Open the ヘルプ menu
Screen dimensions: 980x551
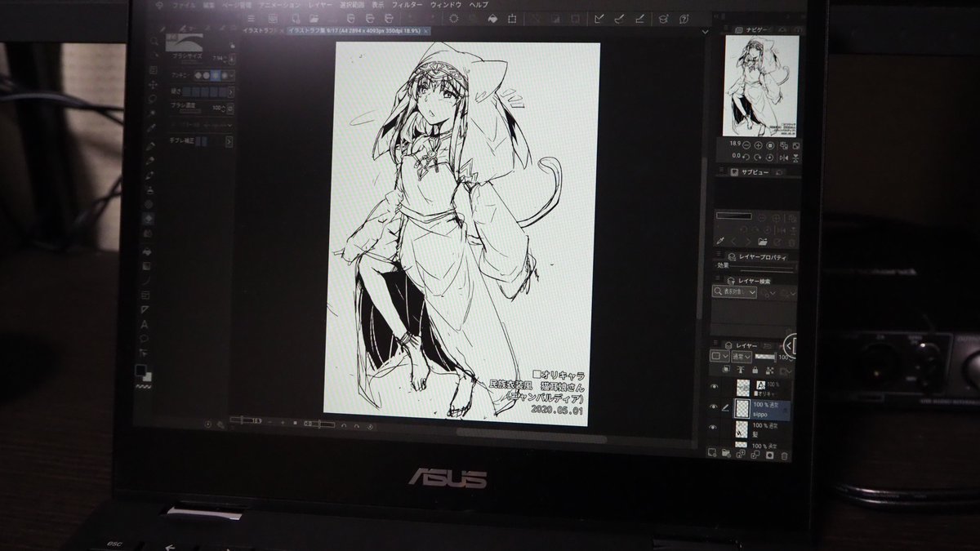479,5
